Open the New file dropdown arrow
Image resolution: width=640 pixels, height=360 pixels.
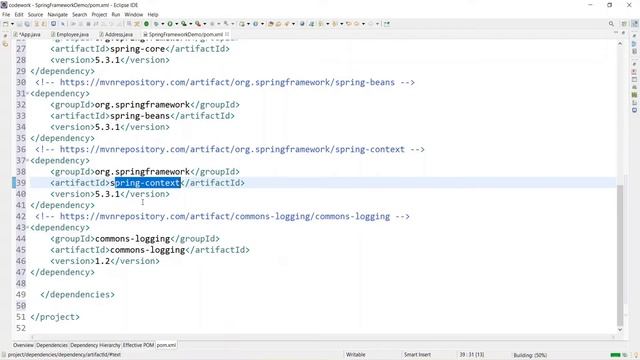click(x=12, y=24)
